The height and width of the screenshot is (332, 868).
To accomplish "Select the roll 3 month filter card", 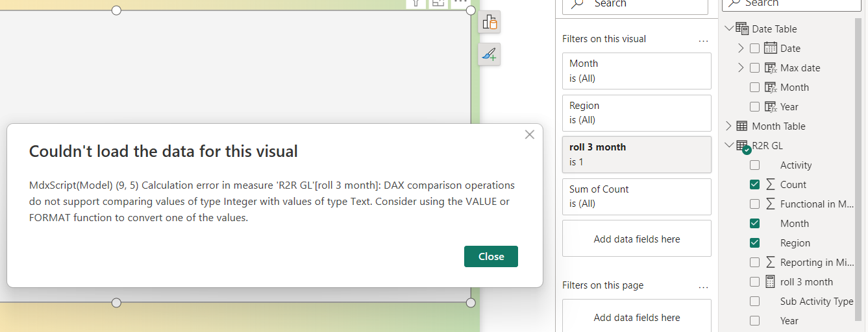I will pyautogui.click(x=637, y=154).
